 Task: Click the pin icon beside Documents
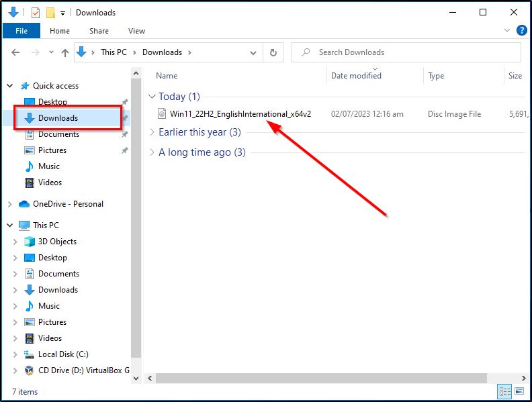pyautogui.click(x=125, y=134)
